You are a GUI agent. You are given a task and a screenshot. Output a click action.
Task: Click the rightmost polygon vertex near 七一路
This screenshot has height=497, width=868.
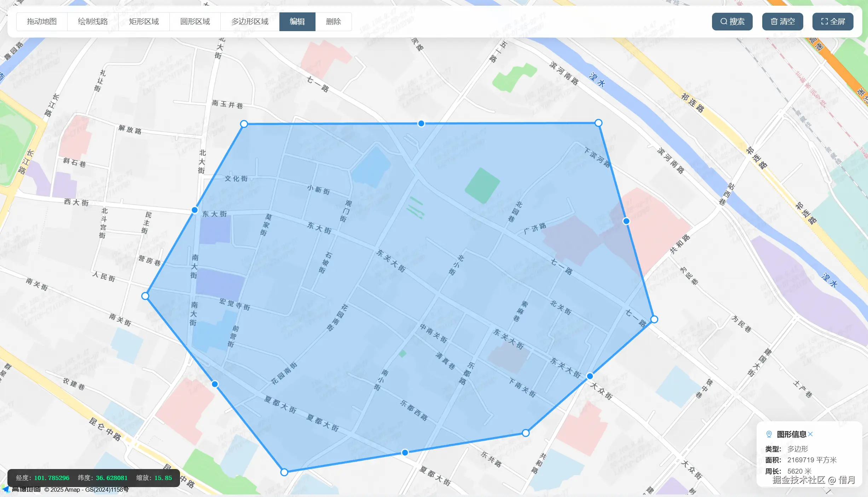pyautogui.click(x=654, y=320)
